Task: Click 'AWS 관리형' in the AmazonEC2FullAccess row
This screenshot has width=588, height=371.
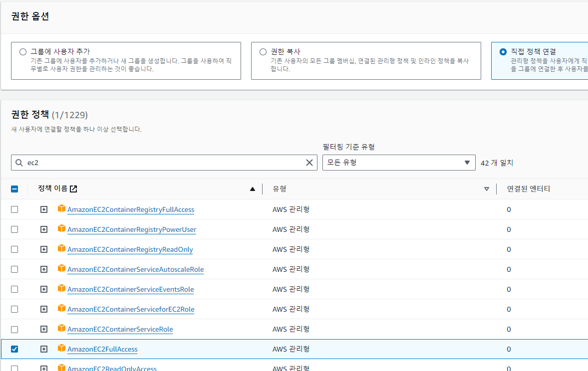Action: click(x=291, y=349)
